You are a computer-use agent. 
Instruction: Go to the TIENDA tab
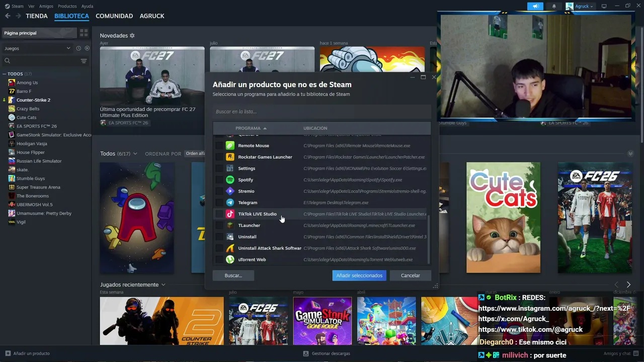tap(37, 16)
